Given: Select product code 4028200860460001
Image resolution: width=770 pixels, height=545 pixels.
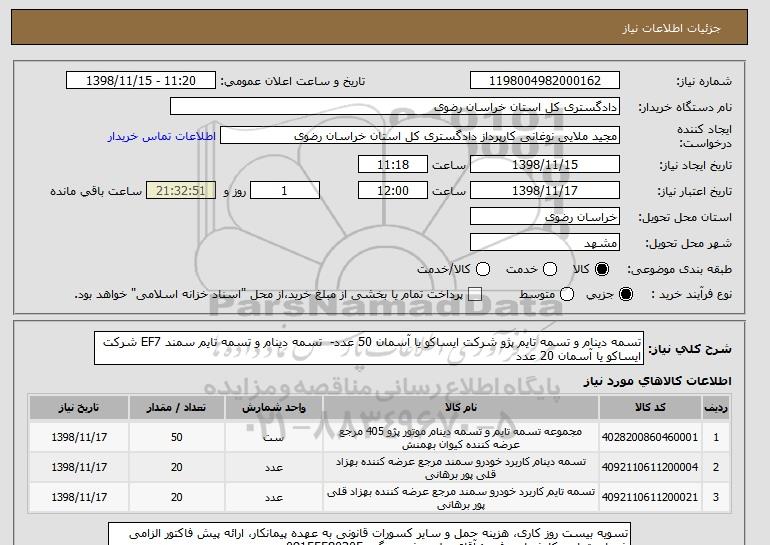Looking at the screenshot, I should pos(650,437).
